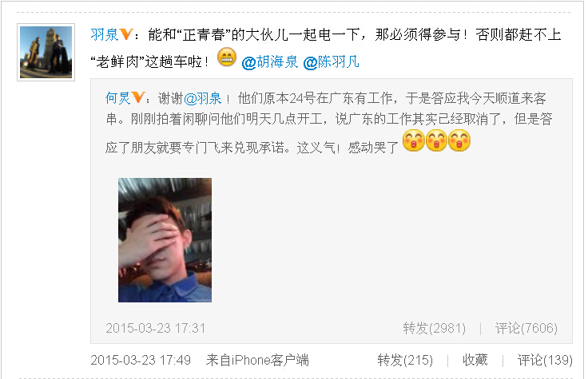Screen dimensions: 588x379
Task: Open the 评论(7606) comments of the original
Action: 526,328
